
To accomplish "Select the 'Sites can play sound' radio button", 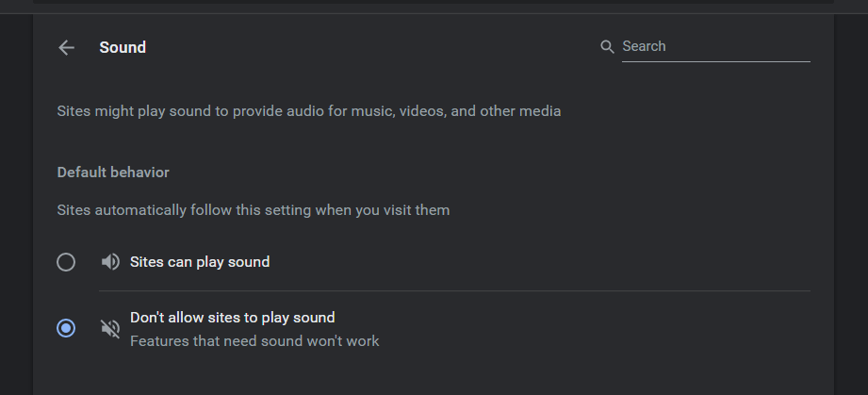I will [66, 262].
